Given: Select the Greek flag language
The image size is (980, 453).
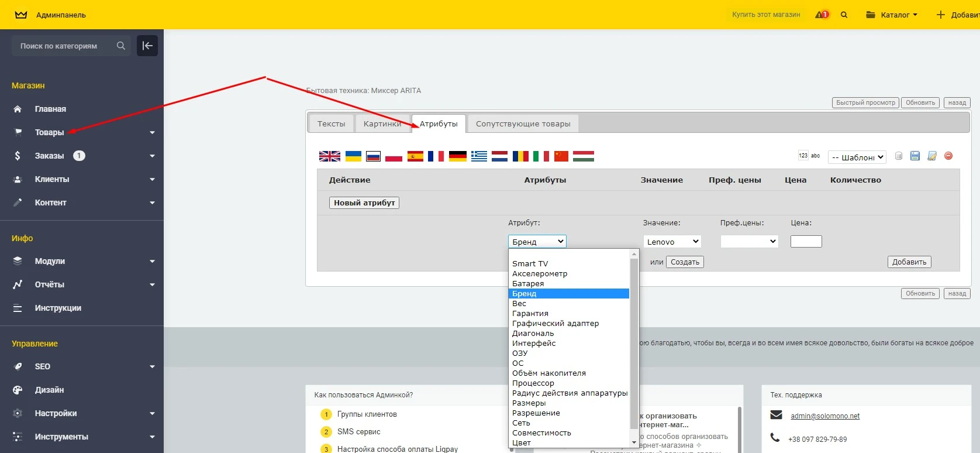Looking at the screenshot, I should pyautogui.click(x=479, y=156).
